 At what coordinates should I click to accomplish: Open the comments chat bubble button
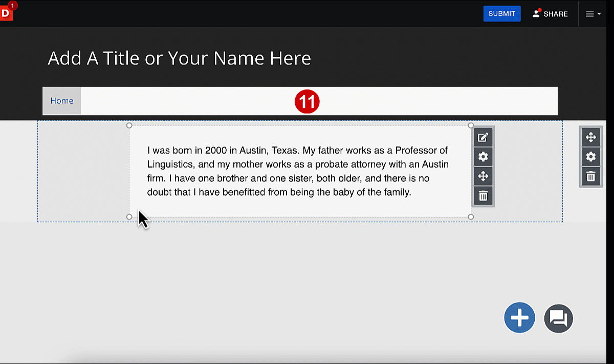[558, 318]
